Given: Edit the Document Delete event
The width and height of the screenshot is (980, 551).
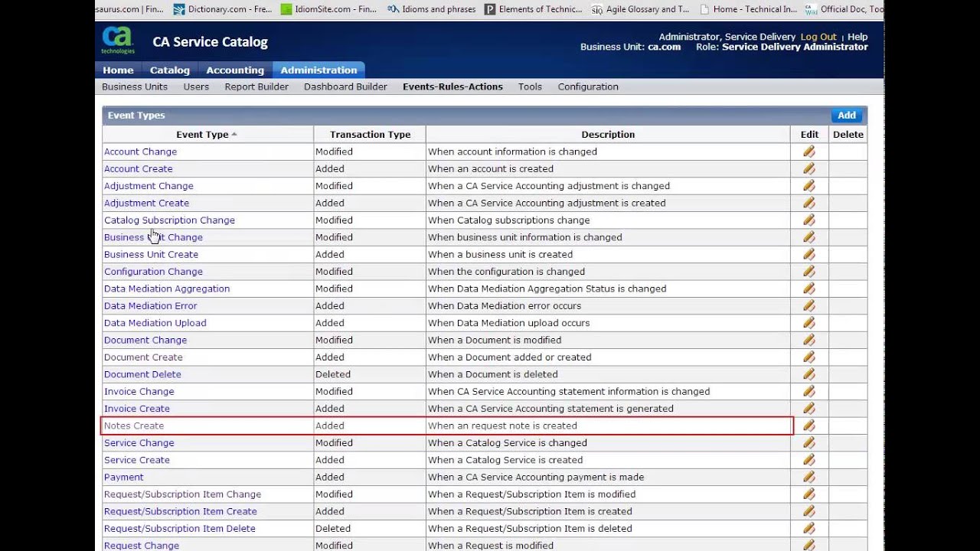Looking at the screenshot, I should click(808, 374).
